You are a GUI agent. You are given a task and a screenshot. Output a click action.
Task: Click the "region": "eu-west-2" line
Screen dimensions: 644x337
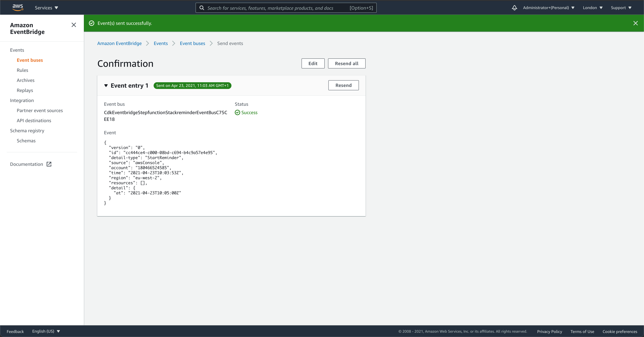(135, 178)
